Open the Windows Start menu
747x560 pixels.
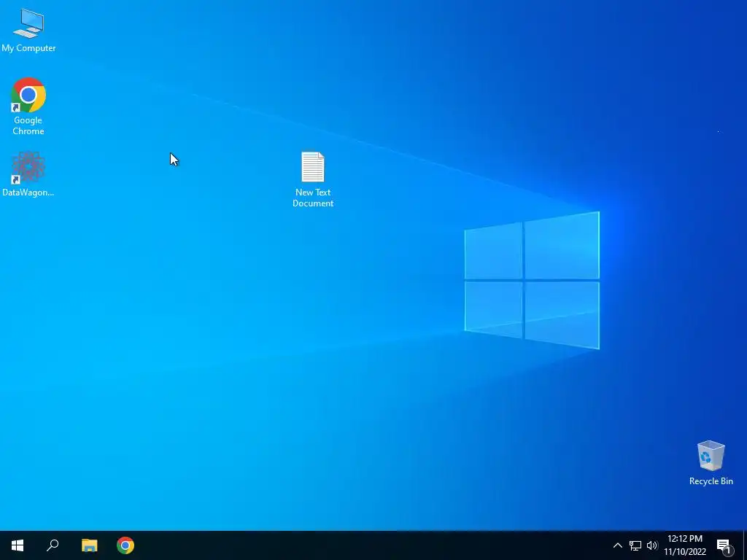pos(18,545)
